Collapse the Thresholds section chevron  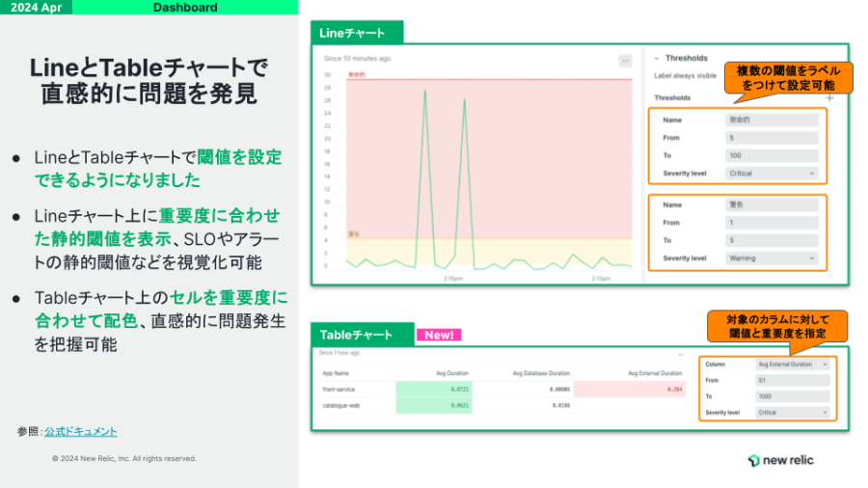(x=655, y=58)
